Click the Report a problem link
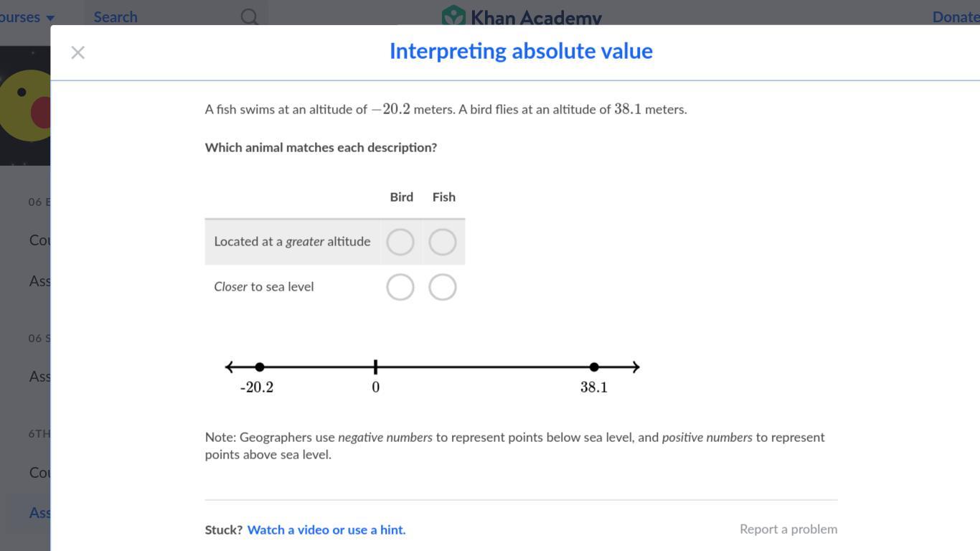The width and height of the screenshot is (980, 551). pos(788,529)
